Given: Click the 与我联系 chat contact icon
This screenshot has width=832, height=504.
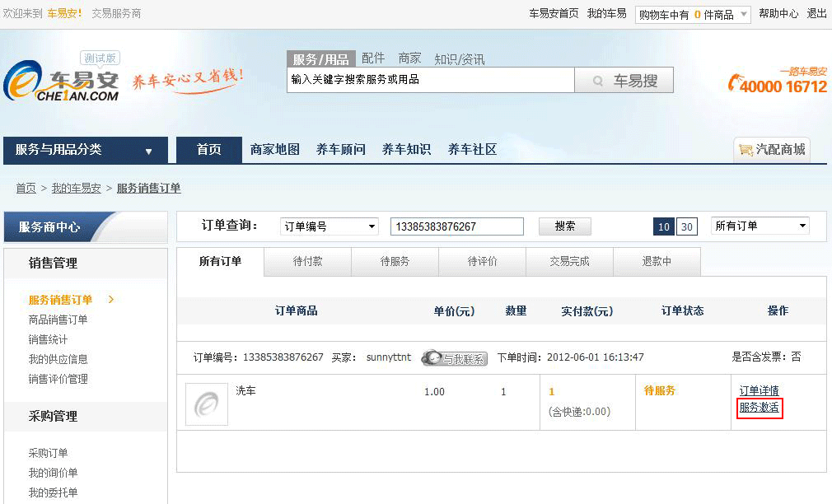Looking at the screenshot, I should pyautogui.click(x=454, y=358).
